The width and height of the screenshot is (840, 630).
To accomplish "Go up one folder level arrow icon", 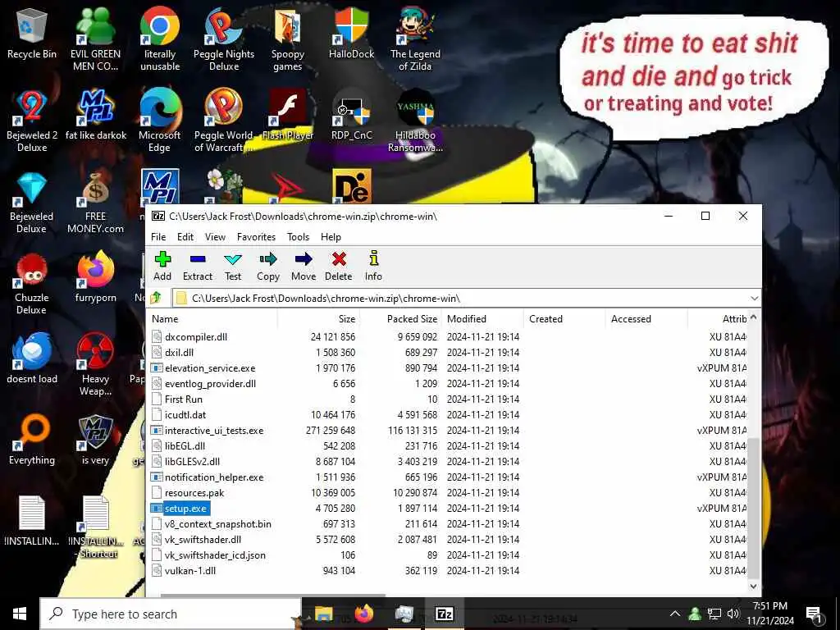I will pos(156,298).
